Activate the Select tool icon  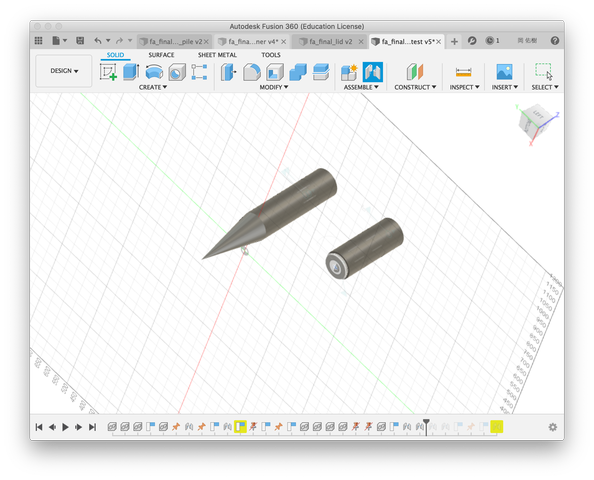coord(544,72)
